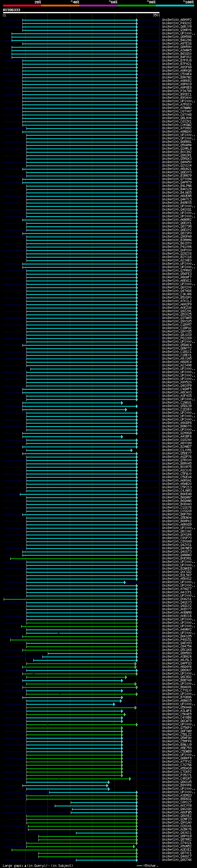Select the UniRef100_A8Y099 label

click(x=177, y=443)
